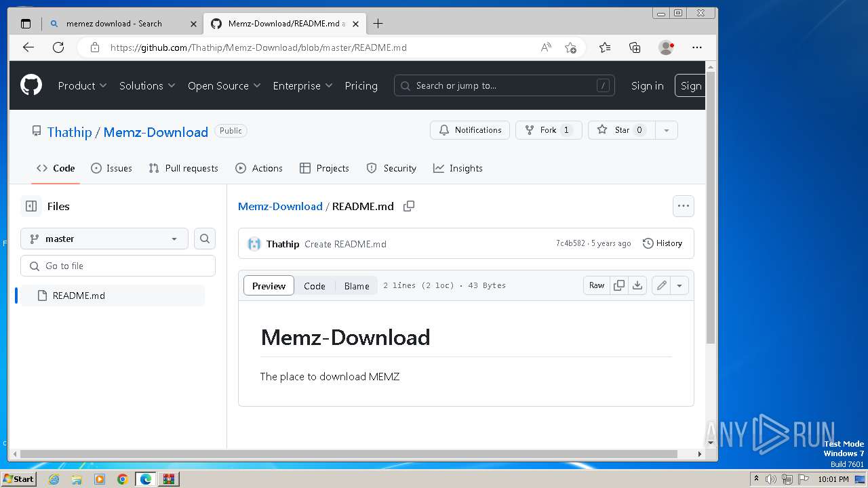Switch to Blame view
This screenshot has height=488, width=868.
coord(357,285)
